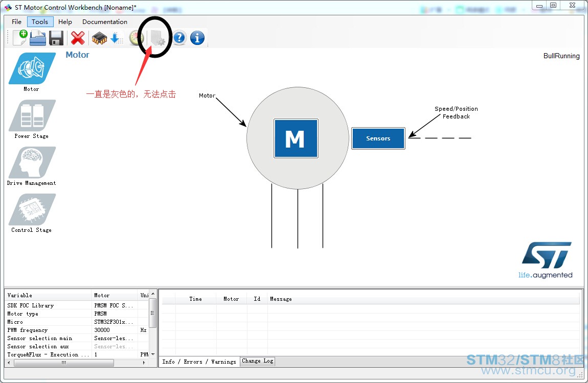Click the chip icon in the toolbar
Screen dimensions: 588x383
99,38
